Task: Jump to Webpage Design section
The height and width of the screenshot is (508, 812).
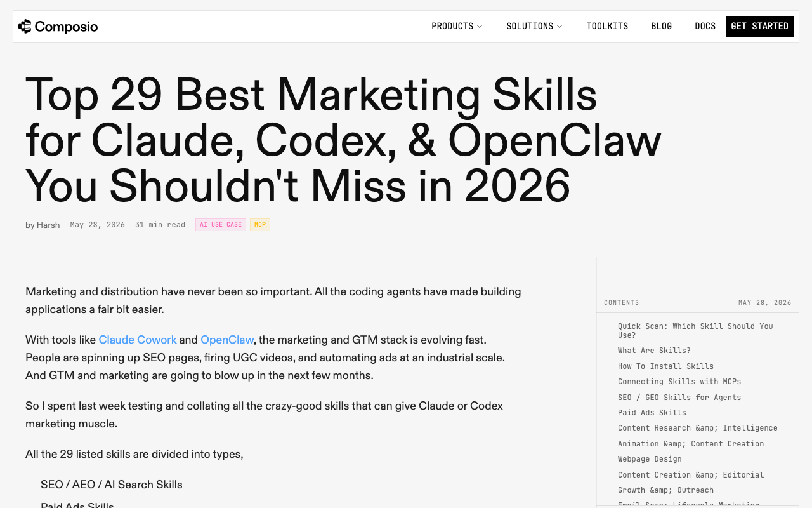Action: (650, 459)
